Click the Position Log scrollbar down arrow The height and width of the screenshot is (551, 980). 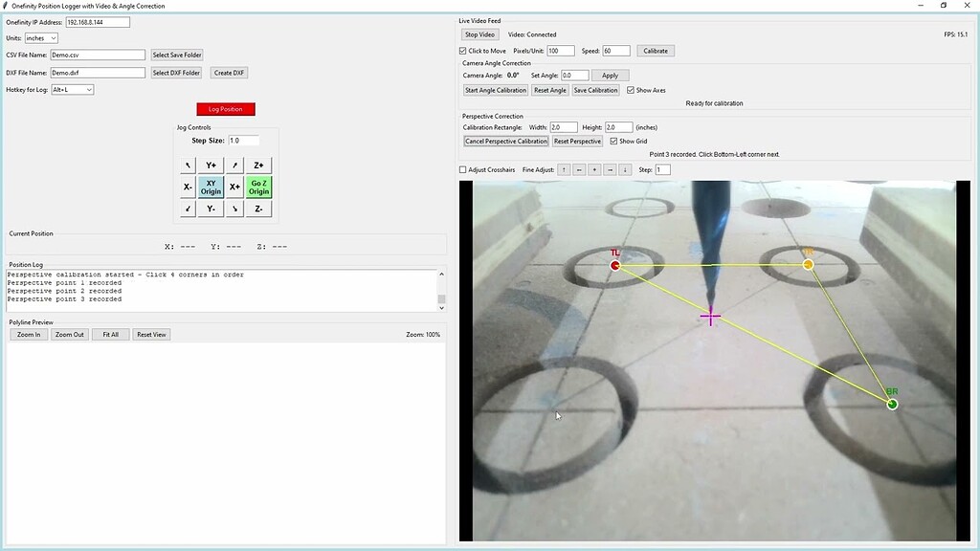441,307
